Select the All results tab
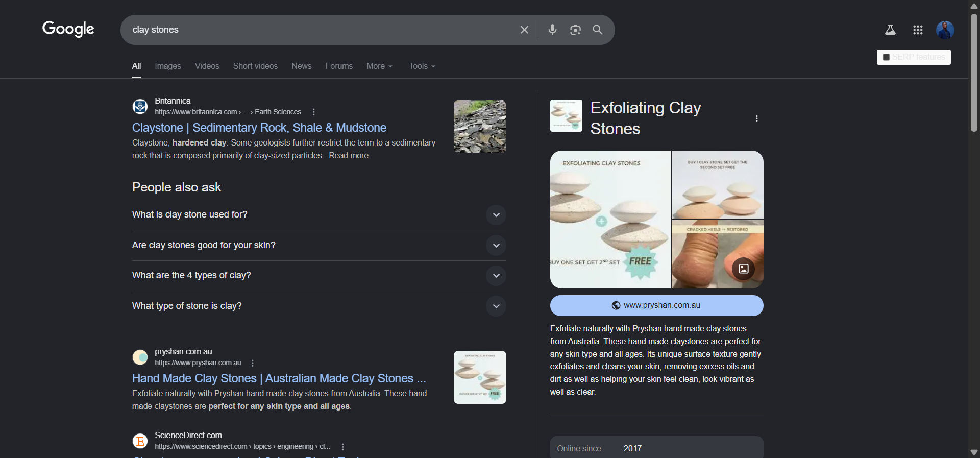The height and width of the screenshot is (458, 980). (x=136, y=66)
